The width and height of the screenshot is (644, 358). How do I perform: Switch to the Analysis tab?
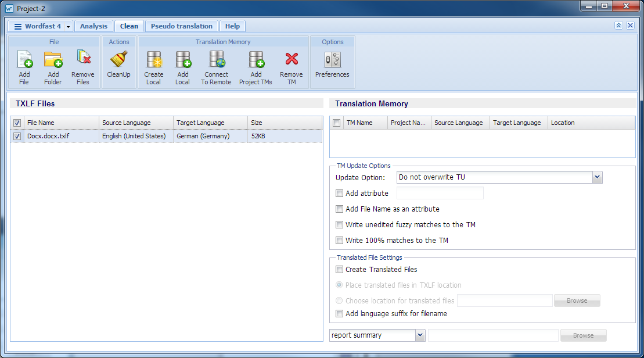tap(93, 26)
